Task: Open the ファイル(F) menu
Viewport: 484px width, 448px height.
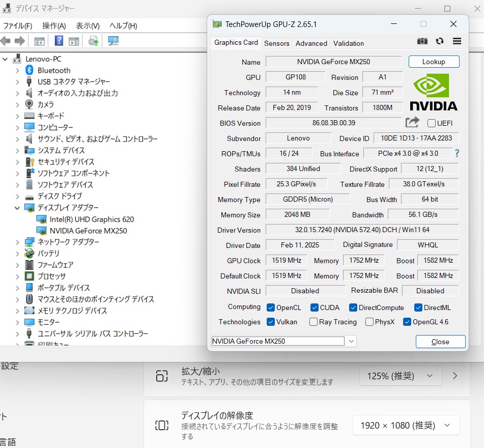Action: click(18, 25)
